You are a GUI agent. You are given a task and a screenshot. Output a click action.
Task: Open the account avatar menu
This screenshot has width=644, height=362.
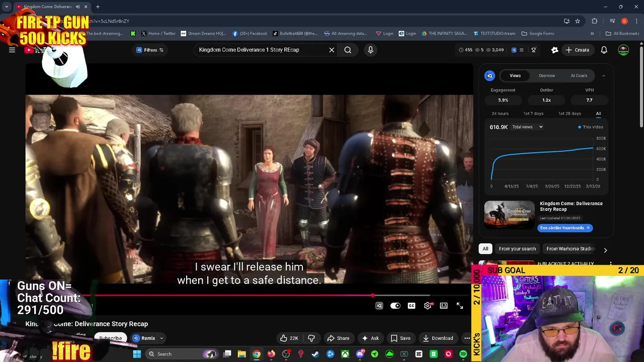[623, 50]
